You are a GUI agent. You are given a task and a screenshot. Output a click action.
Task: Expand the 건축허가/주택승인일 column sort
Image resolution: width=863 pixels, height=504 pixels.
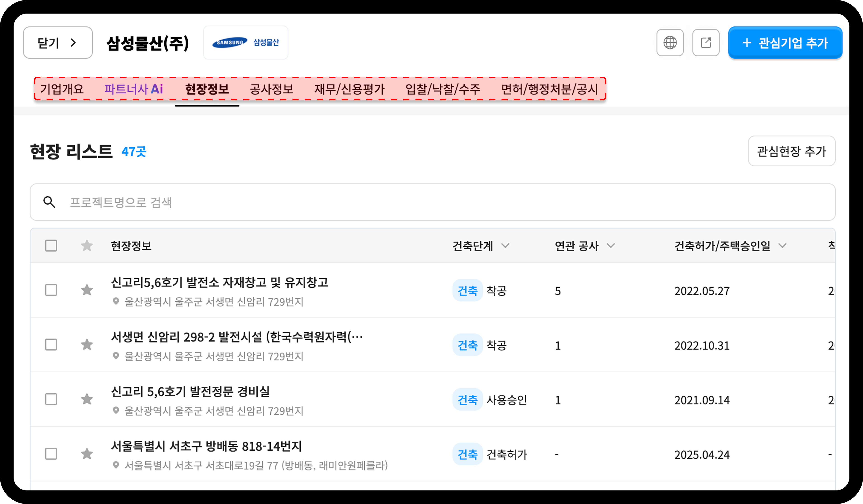coord(782,246)
